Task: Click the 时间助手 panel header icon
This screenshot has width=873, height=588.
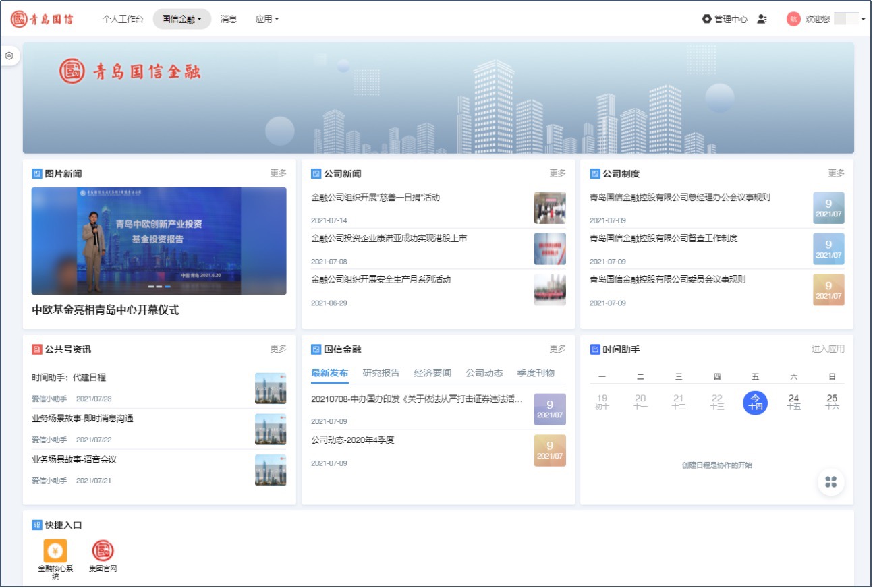Action: pos(595,349)
